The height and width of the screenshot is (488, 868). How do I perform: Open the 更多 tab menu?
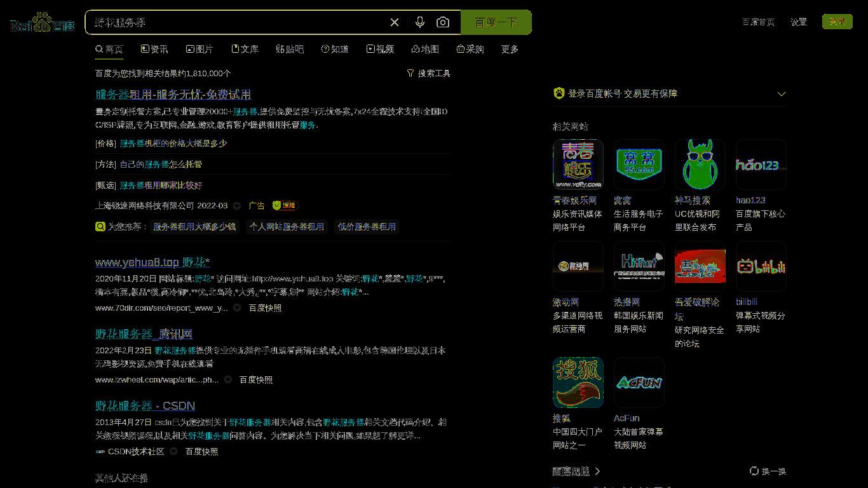pyautogui.click(x=510, y=49)
